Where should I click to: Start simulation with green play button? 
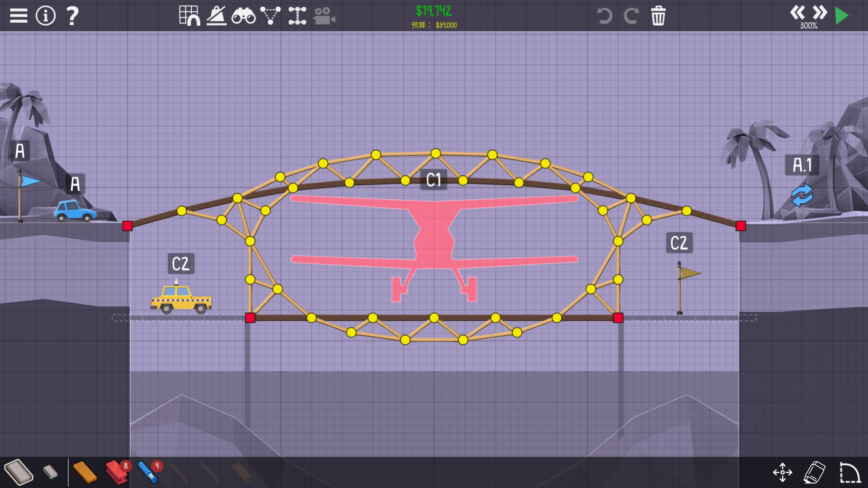[842, 16]
